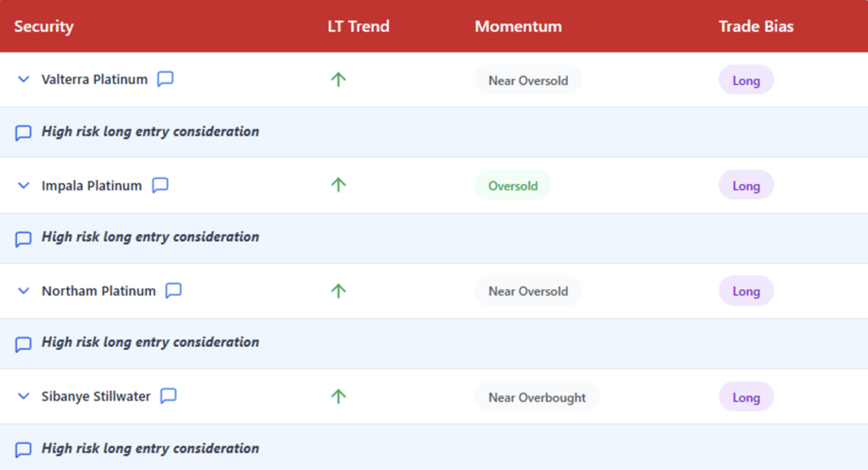Click the Long badge in Northam Platinum row
868x470 pixels.
click(x=746, y=291)
